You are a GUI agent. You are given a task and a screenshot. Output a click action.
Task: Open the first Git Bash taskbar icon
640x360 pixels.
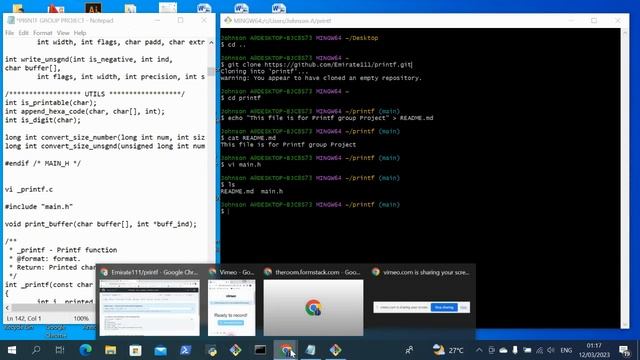236,350
